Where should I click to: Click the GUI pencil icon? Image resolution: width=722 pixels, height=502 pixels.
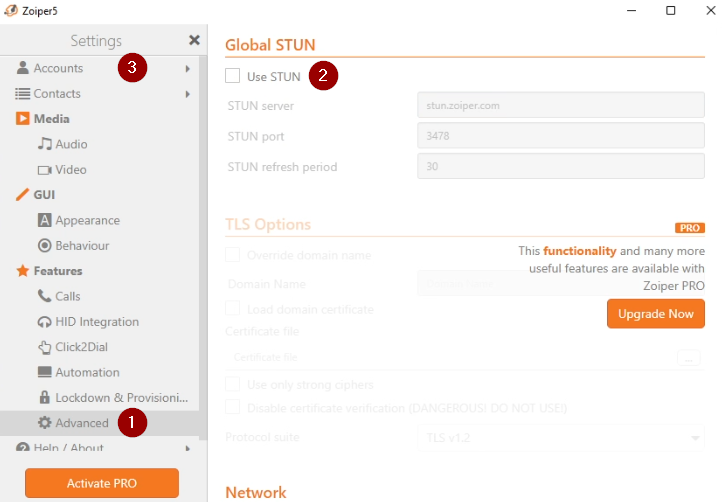(x=22, y=194)
